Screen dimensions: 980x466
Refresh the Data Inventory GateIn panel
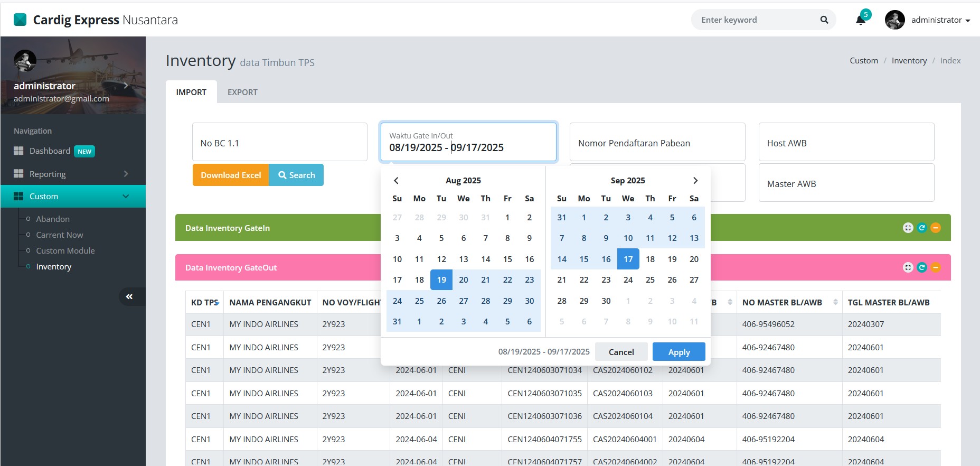pos(922,228)
